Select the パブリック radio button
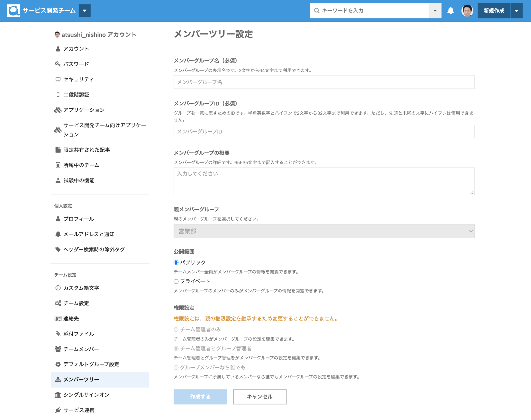 point(176,262)
